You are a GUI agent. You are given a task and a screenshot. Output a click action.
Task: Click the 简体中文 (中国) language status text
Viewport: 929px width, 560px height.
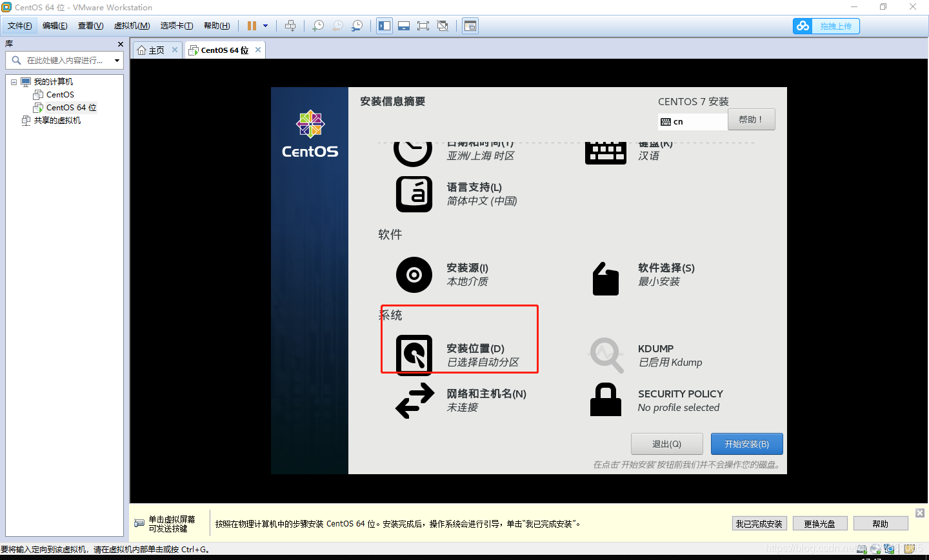482,201
